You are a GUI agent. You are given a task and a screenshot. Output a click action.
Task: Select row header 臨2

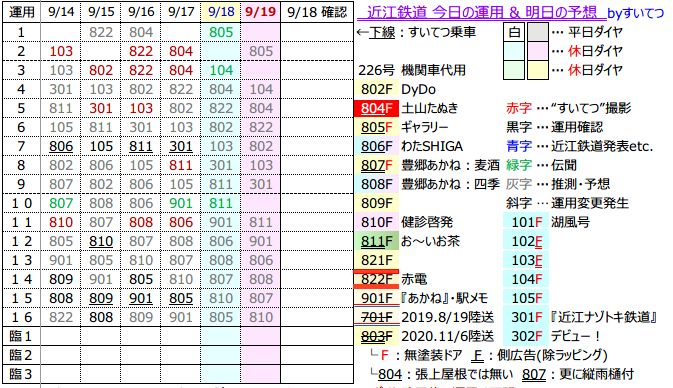pyautogui.click(x=21, y=355)
